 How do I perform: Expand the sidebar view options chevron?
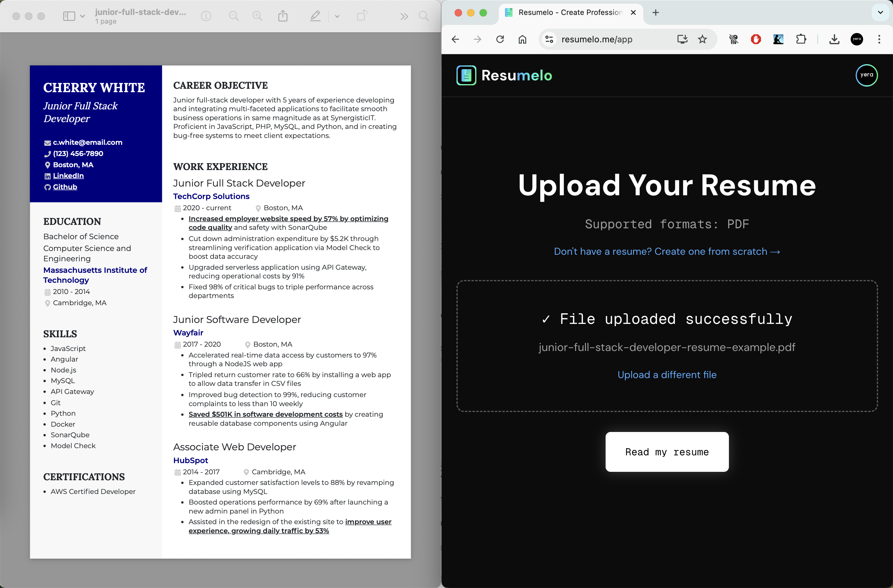tap(83, 16)
